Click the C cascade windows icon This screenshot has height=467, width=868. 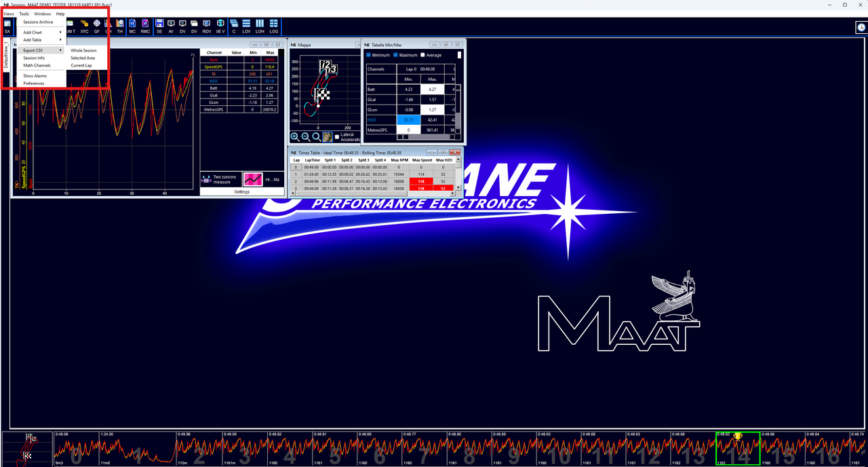234,26
